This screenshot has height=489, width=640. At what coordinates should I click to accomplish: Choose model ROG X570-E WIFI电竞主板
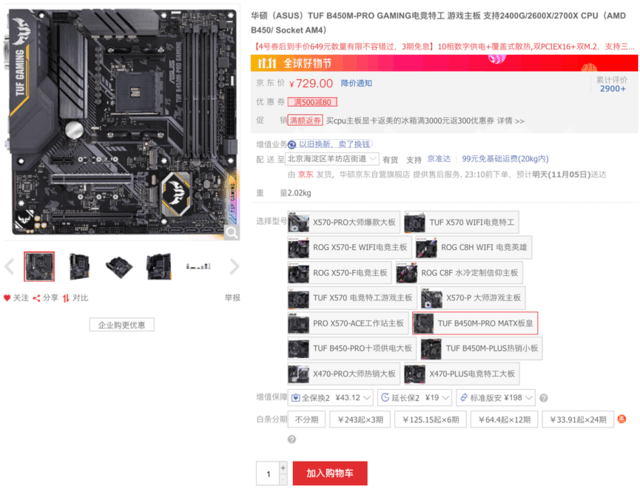(x=349, y=247)
